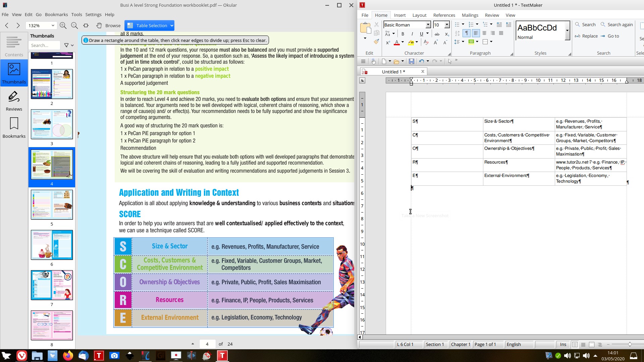Viewport: 644px width, 362px height.
Task: Toggle bold formatting
Action: 402,34
